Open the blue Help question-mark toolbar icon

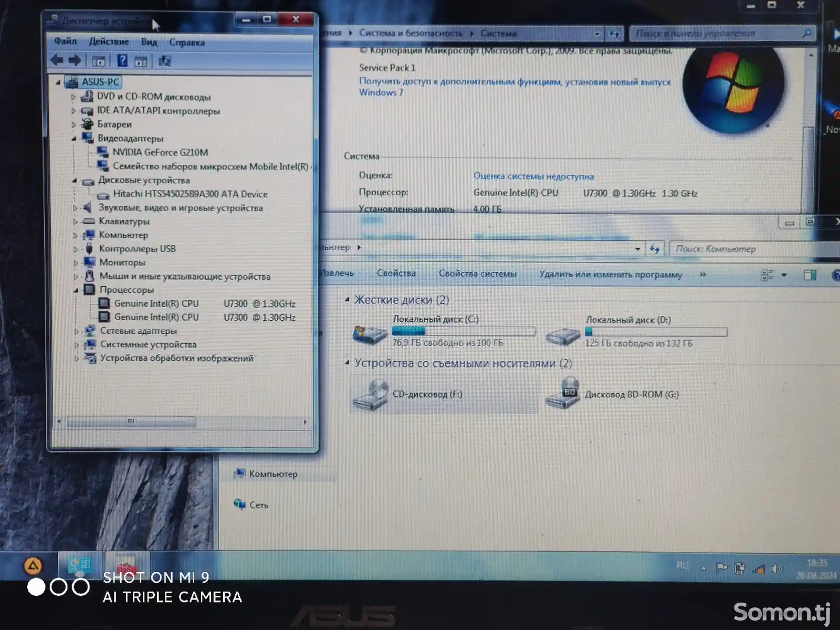[122, 61]
